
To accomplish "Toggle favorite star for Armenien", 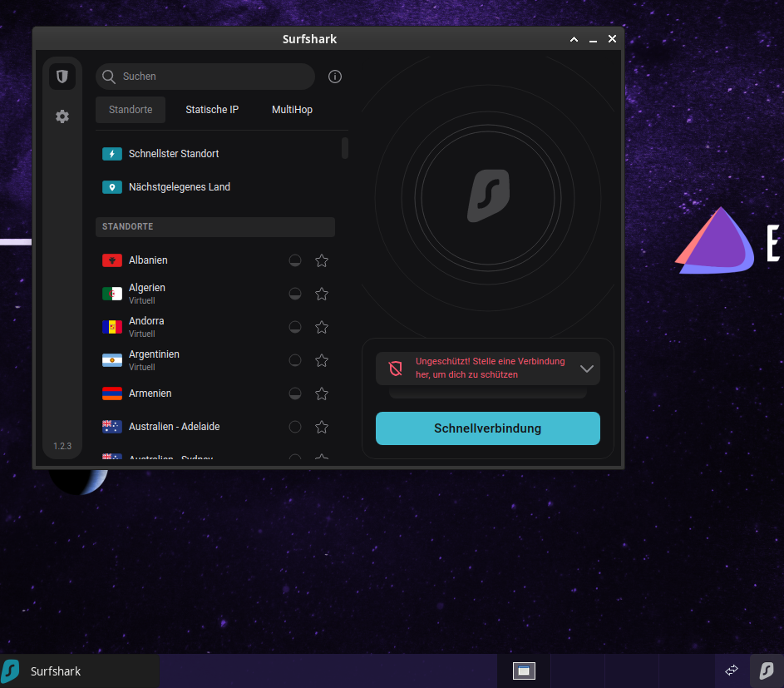I will point(322,393).
